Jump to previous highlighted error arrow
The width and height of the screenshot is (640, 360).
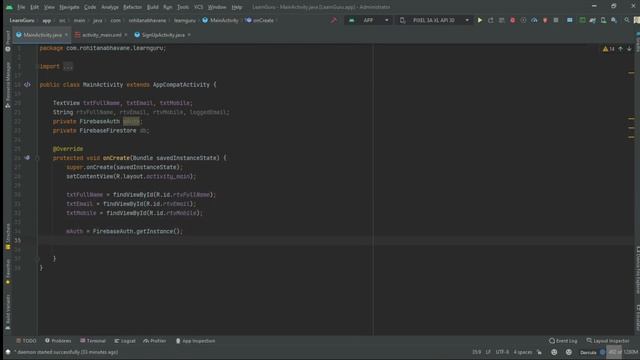(620, 49)
